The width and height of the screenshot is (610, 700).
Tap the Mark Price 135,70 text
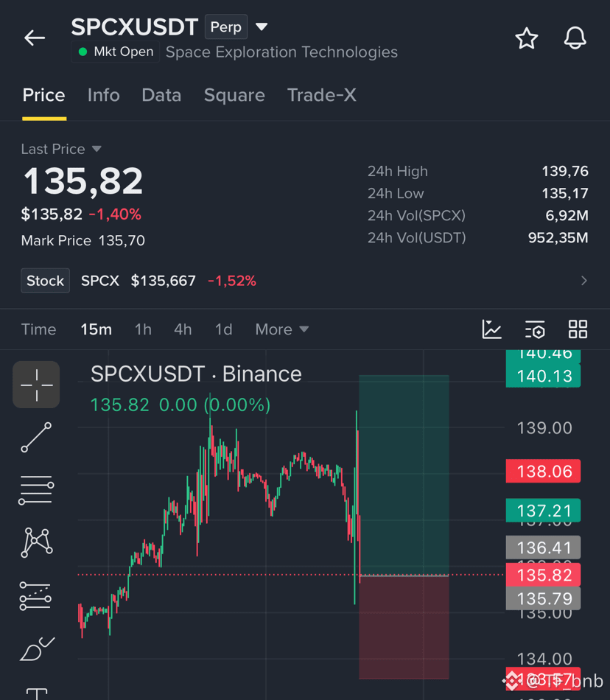83,241
